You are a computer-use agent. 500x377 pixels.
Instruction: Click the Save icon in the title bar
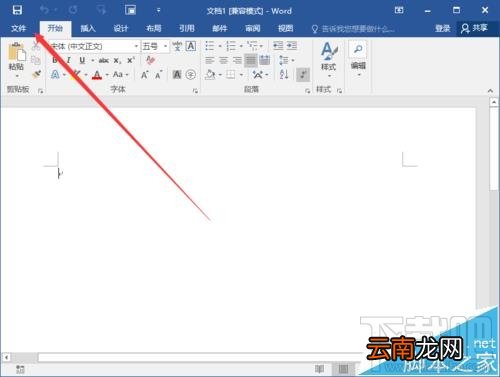coord(17,10)
